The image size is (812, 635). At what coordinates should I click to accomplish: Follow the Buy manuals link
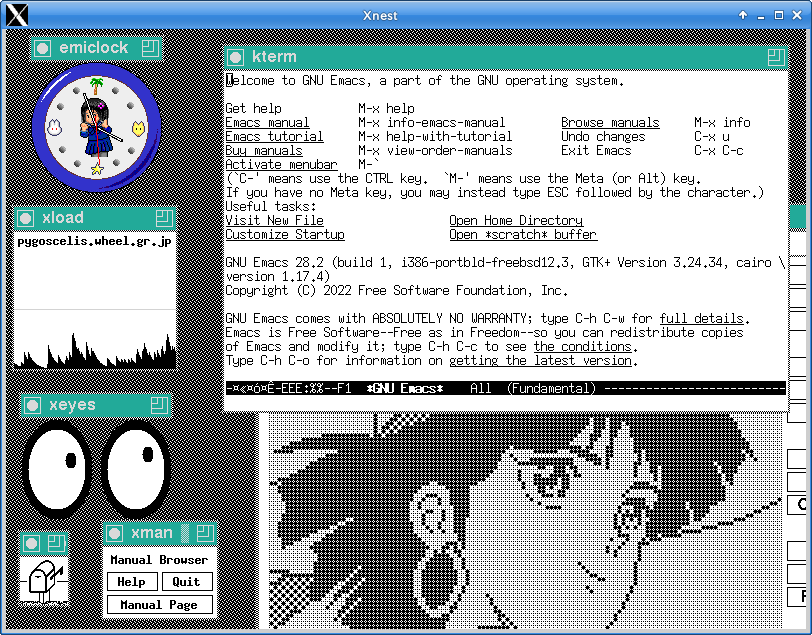coord(264,151)
